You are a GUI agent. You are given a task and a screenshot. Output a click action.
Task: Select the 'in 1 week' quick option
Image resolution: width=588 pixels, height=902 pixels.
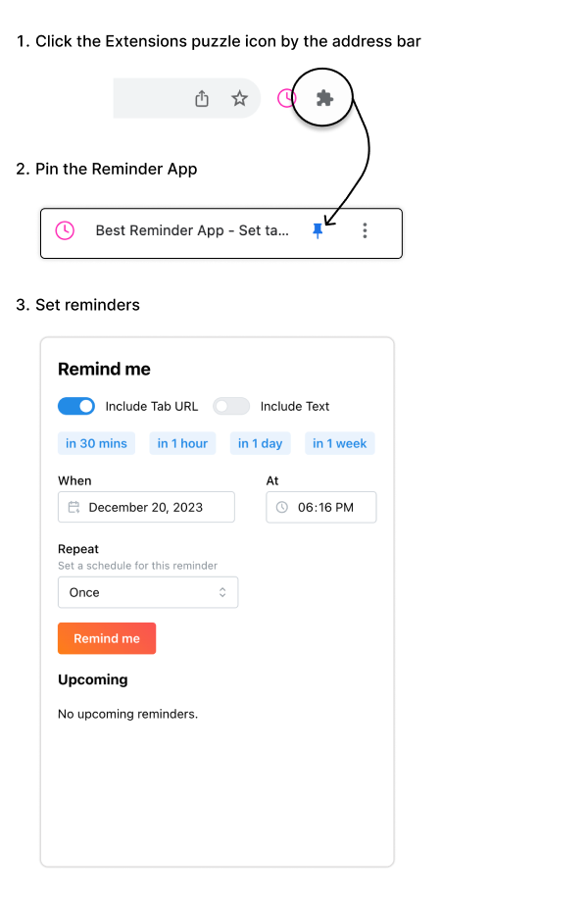pos(339,443)
